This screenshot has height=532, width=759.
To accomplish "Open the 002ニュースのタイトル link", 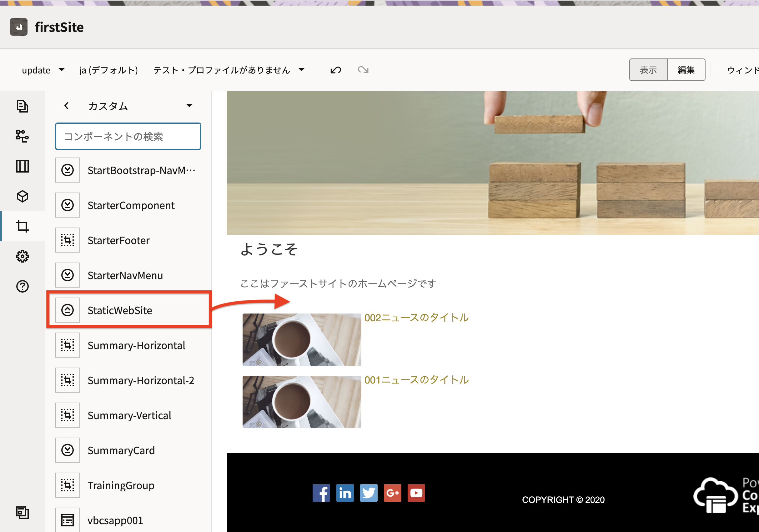I will click(416, 317).
